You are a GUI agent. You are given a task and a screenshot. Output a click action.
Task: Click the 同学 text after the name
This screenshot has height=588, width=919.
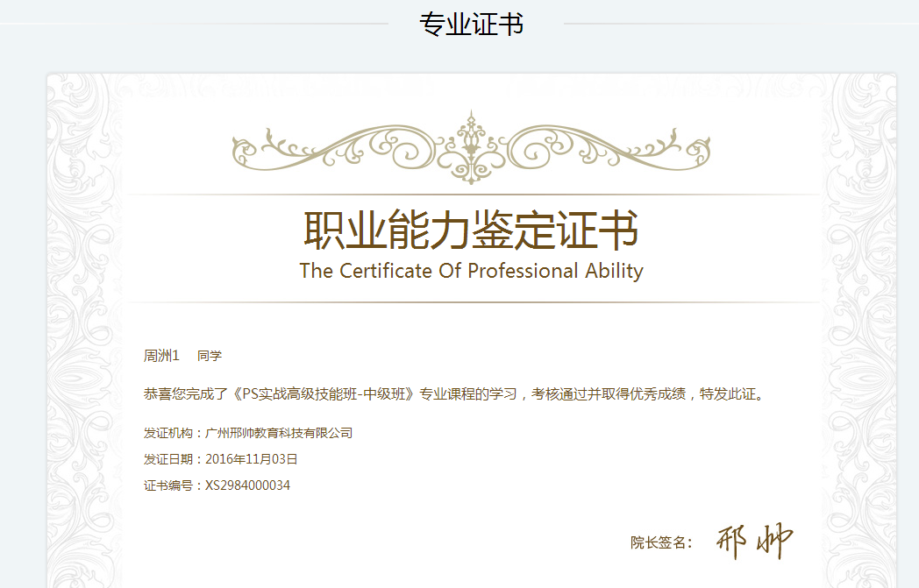[x=210, y=356]
